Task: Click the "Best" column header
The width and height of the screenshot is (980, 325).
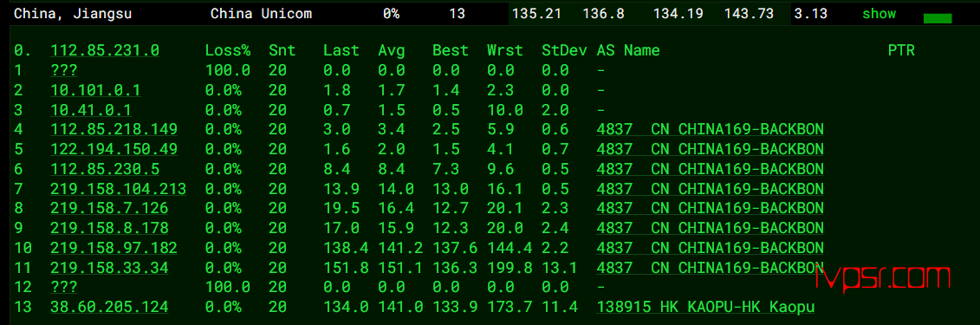Action: coord(450,51)
